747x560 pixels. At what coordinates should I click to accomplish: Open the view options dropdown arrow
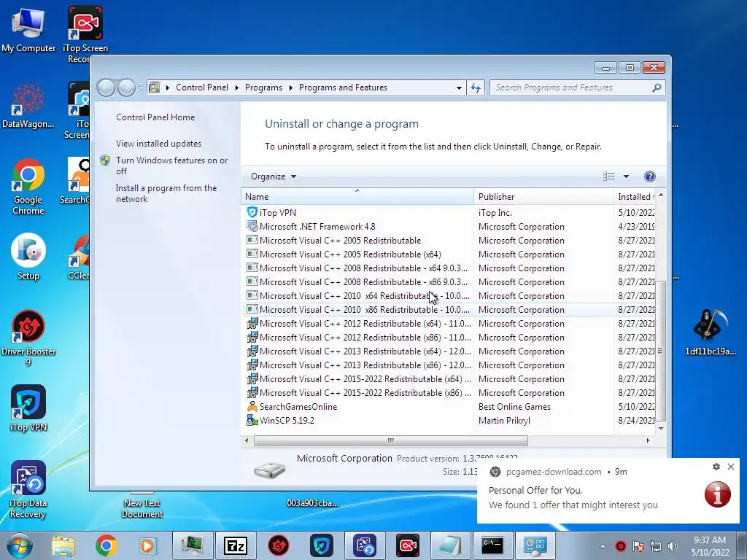point(626,176)
